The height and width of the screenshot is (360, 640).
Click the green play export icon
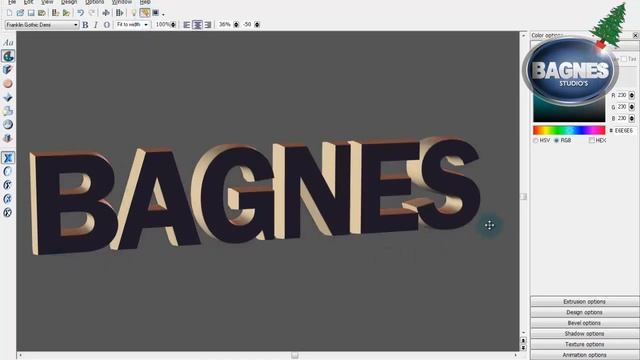coord(66,13)
